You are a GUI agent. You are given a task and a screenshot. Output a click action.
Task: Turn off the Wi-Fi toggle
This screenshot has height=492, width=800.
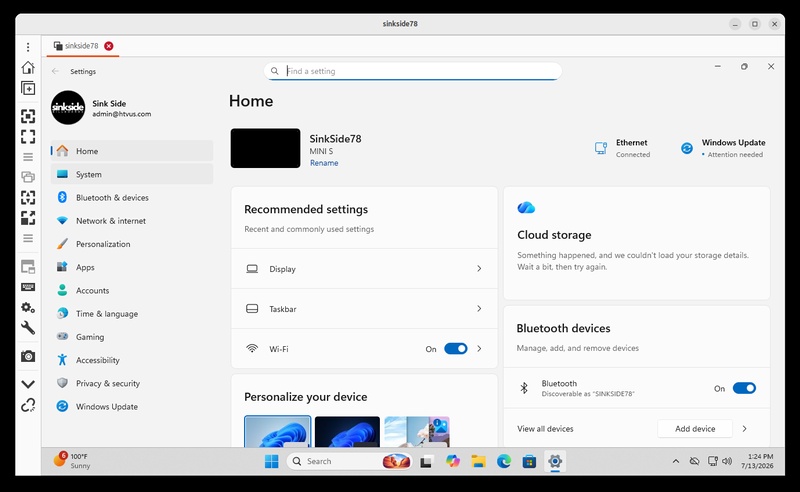point(456,349)
